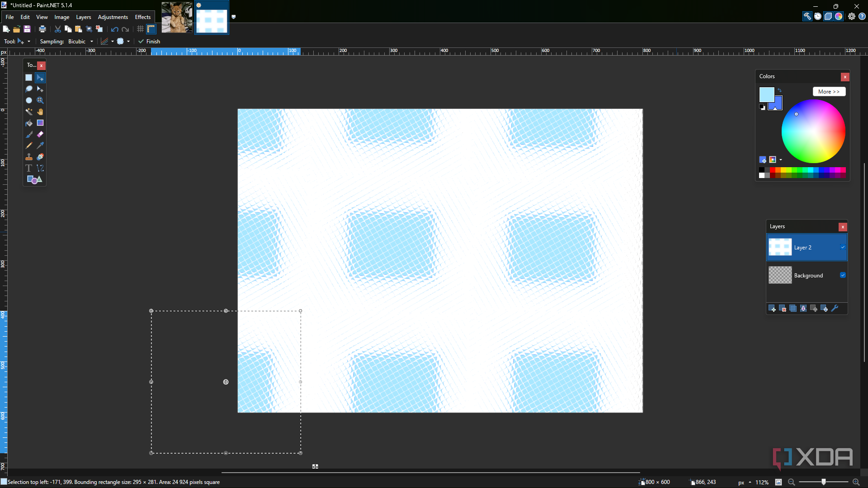Select the Rectangle Select tool

[29, 78]
